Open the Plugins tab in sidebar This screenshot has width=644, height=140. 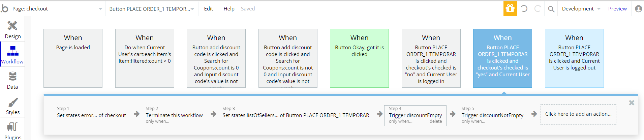coord(12,130)
